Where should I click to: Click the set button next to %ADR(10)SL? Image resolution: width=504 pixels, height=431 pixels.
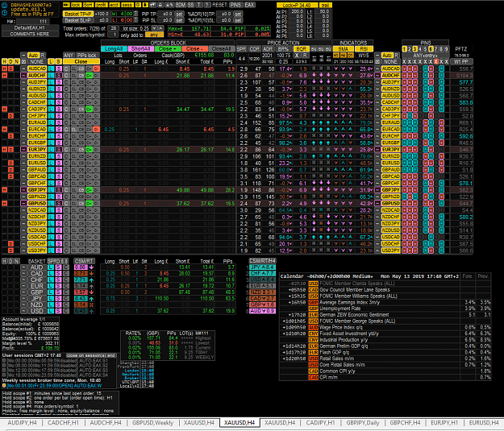[238, 20]
